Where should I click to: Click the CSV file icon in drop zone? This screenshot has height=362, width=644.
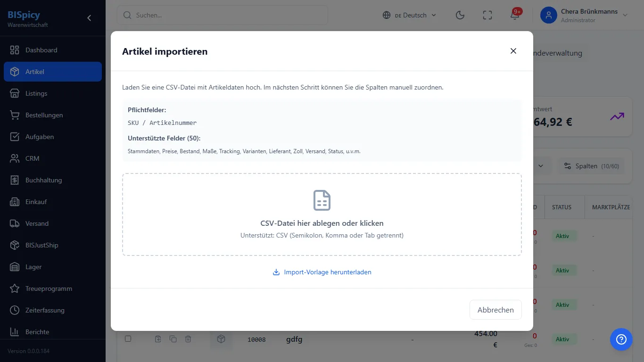point(322,200)
